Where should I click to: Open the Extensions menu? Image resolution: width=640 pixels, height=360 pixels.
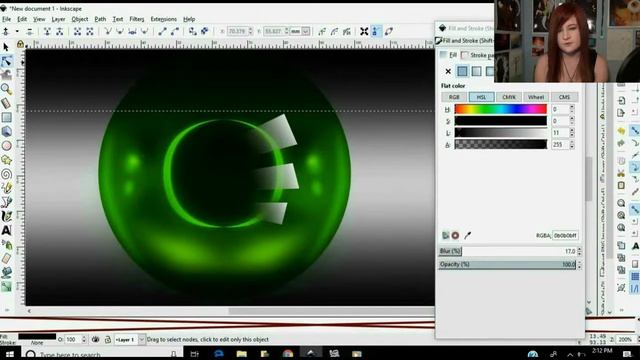coord(164,19)
